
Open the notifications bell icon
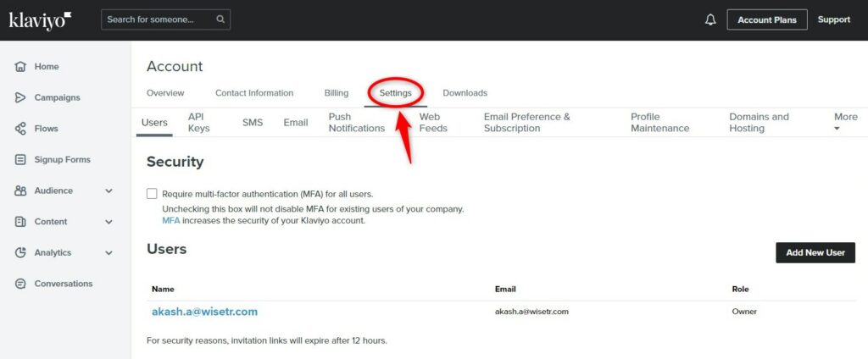pyautogui.click(x=710, y=20)
